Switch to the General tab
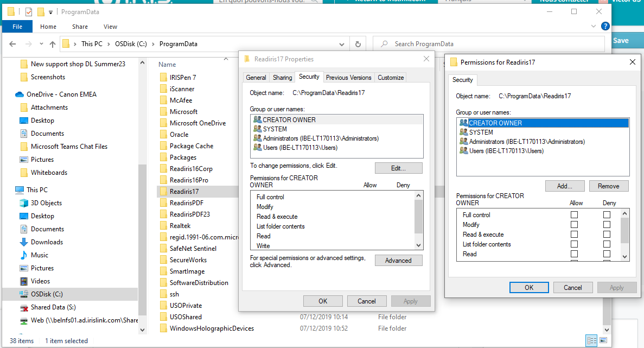 pos(256,78)
